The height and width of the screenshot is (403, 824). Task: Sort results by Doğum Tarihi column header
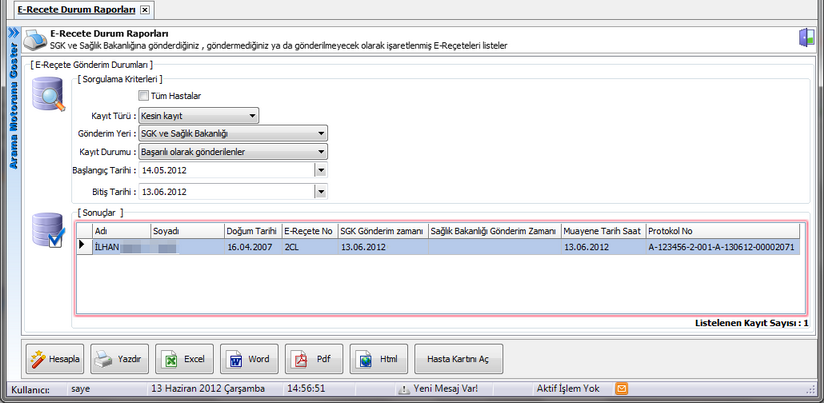(x=252, y=230)
